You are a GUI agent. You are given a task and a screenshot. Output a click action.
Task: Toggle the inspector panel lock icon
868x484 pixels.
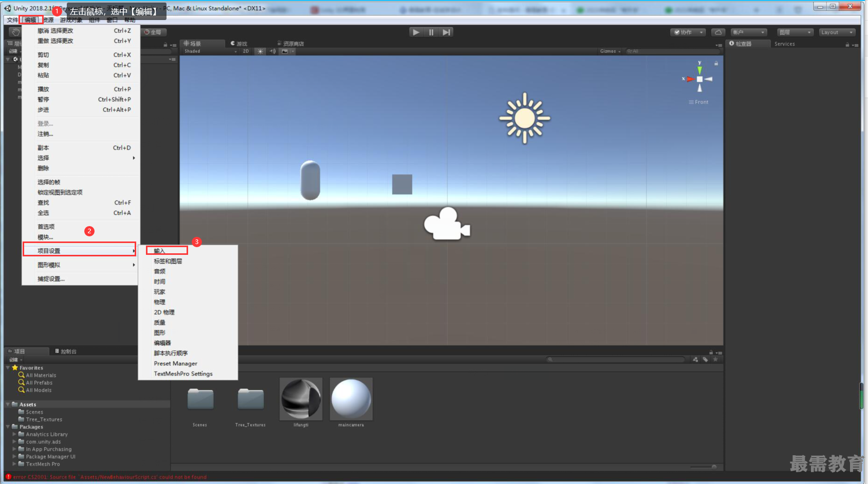coord(847,45)
